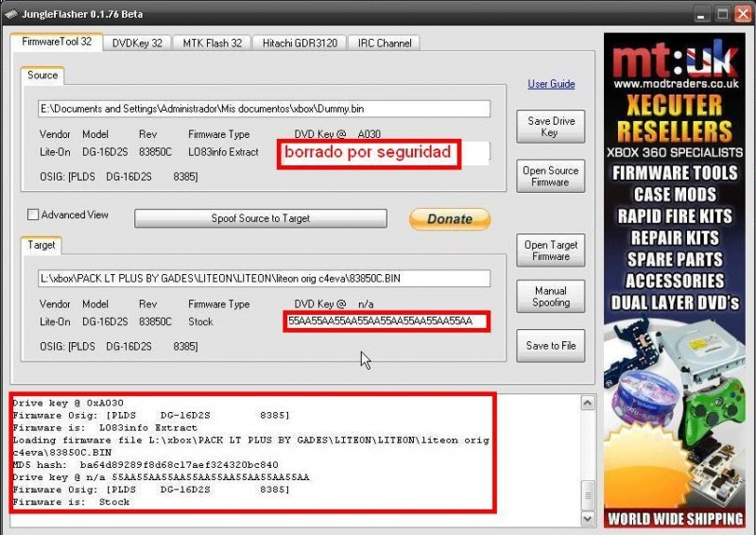Click 'Firmware is: LO83info Extract' log line
756x535 pixels.
pyautogui.click(x=105, y=428)
